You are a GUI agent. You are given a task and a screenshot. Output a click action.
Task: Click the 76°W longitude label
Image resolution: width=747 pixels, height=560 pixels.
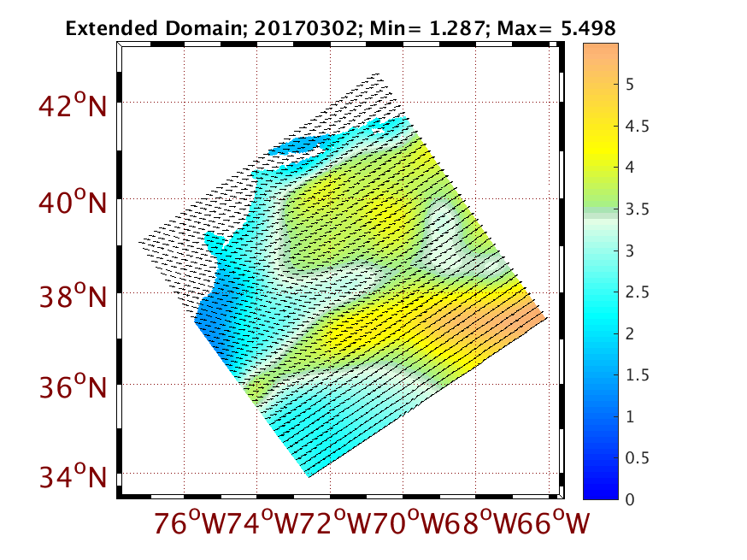tap(190, 522)
